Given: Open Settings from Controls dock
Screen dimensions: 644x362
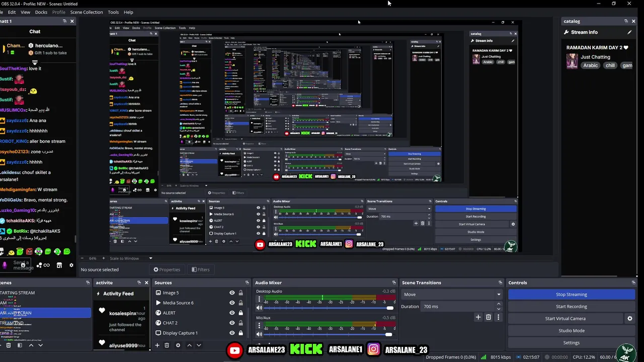Looking at the screenshot, I should (572, 343).
